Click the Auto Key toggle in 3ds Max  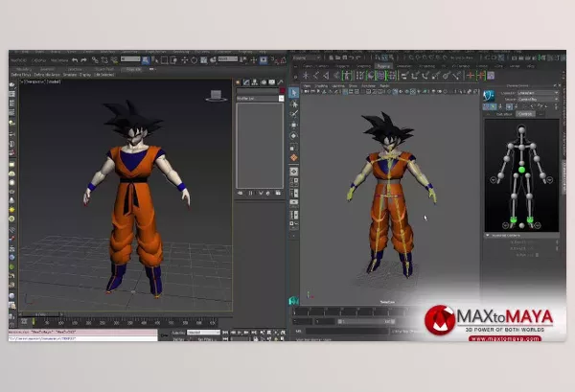[178, 333]
